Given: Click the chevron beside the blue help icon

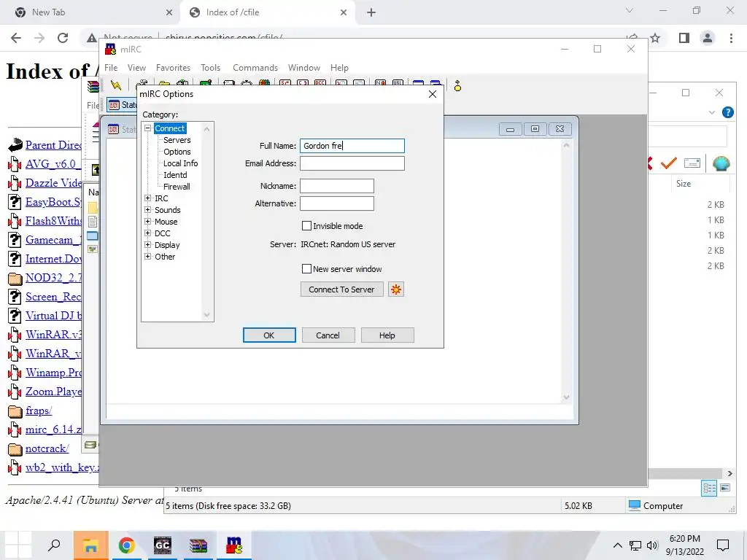Looking at the screenshot, I should click(x=712, y=112).
